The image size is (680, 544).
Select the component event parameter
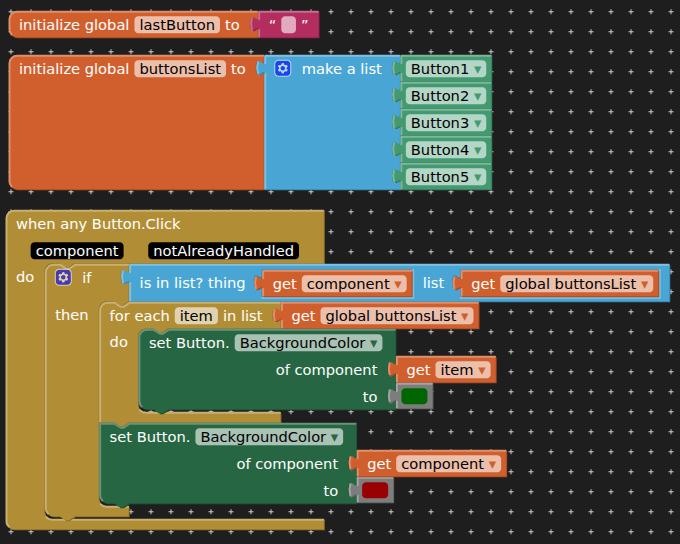tap(77, 251)
